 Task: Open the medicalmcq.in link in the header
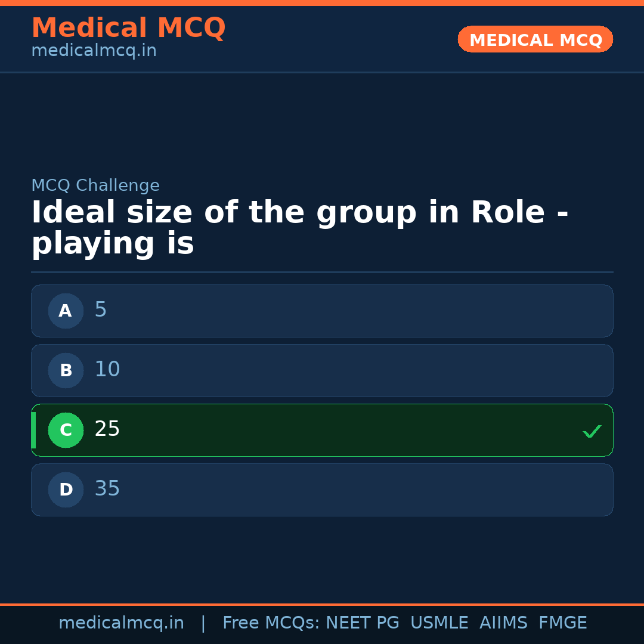click(x=94, y=50)
